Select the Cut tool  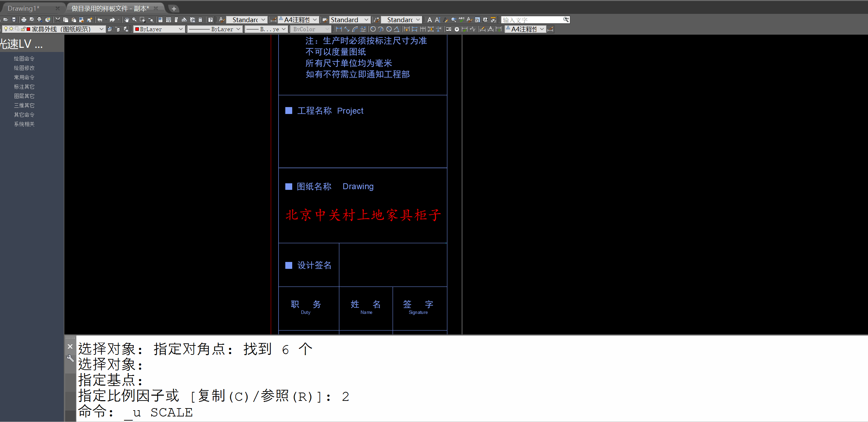57,20
